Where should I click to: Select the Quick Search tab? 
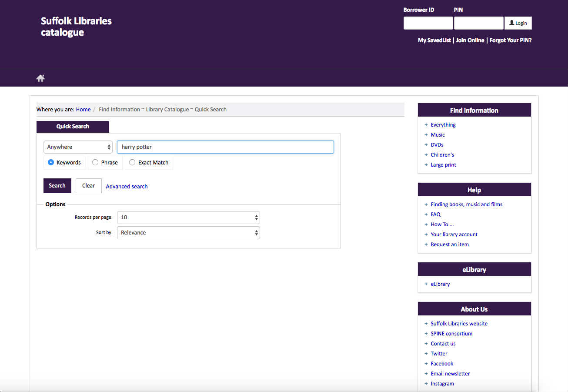[x=73, y=127]
